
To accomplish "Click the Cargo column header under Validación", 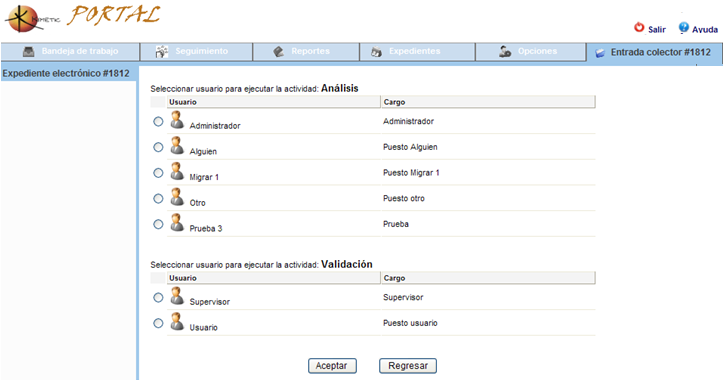I will click(488, 278).
